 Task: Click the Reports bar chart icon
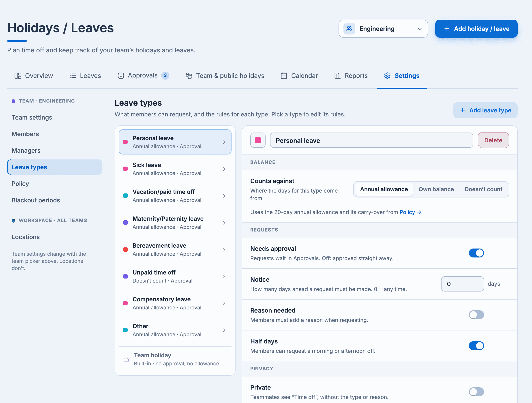coord(337,76)
